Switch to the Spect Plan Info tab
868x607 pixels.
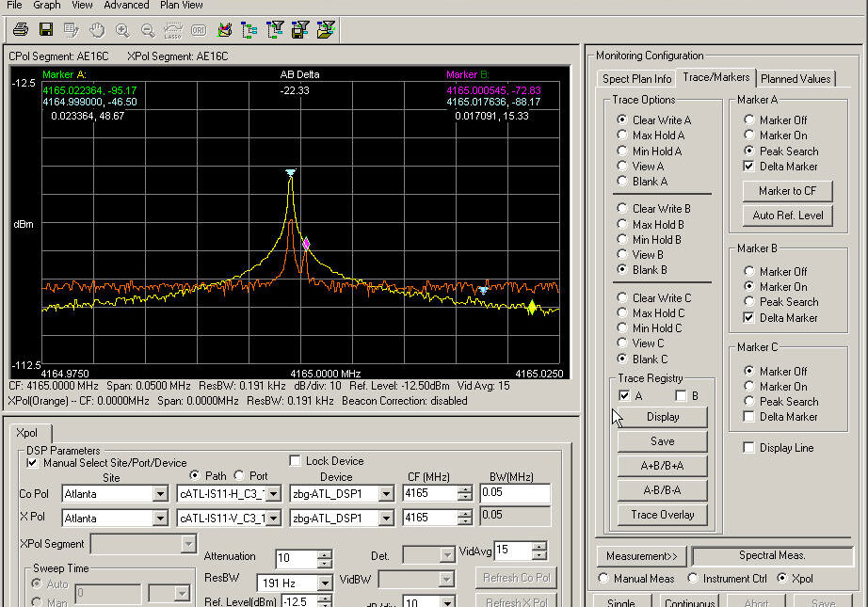[x=635, y=78]
